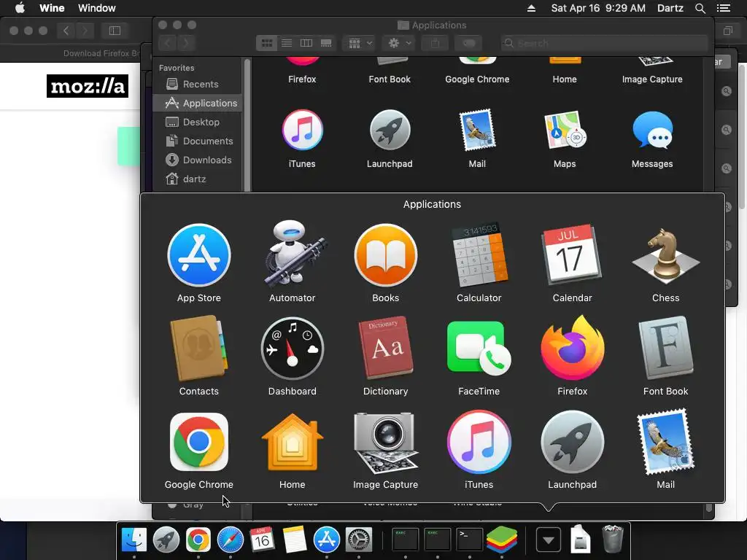Open the Apple menu
The width and height of the screenshot is (747, 560).
20,8
